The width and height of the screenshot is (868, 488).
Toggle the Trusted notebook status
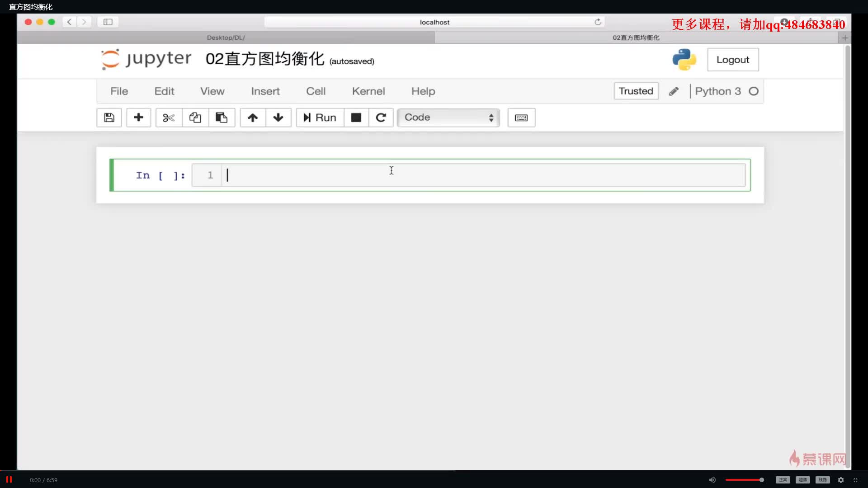pos(636,91)
